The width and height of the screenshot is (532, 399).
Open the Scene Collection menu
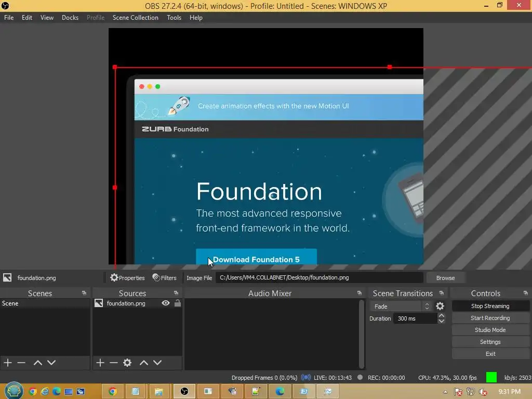tap(136, 18)
